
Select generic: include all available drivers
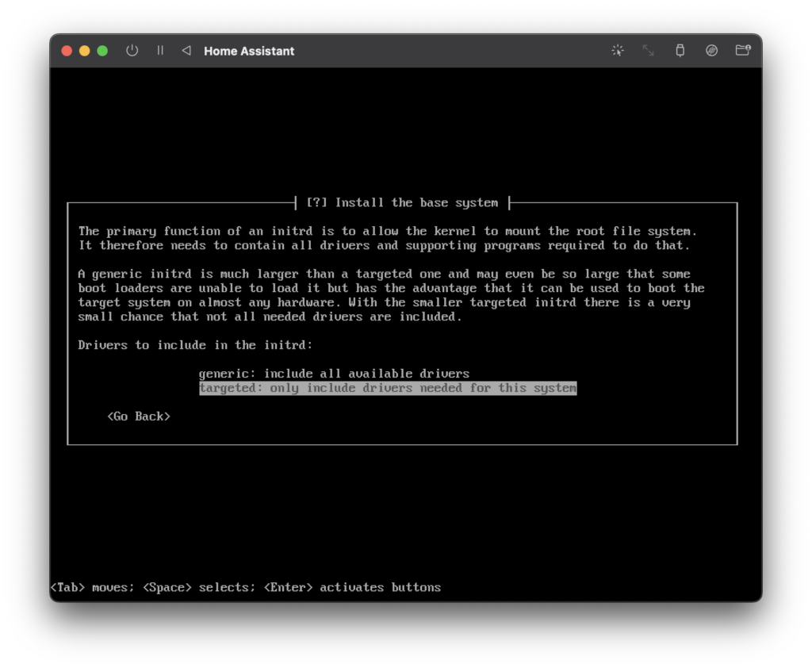pyautogui.click(x=334, y=374)
